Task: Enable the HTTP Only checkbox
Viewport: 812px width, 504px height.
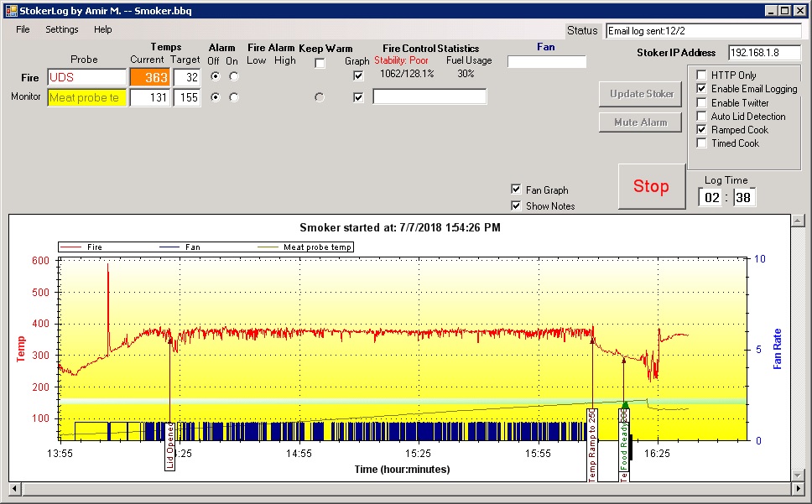Action: pyautogui.click(x=702, y=75)
